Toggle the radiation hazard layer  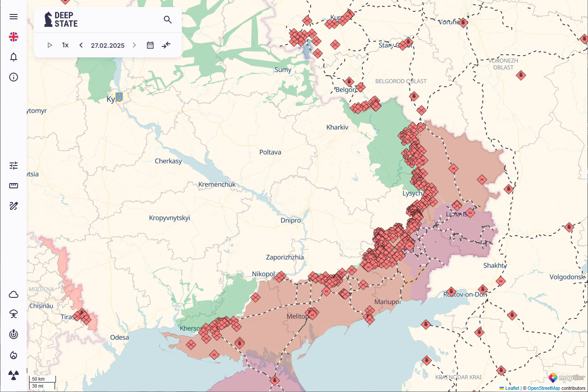pyautogui.click(x=14, y=375)
